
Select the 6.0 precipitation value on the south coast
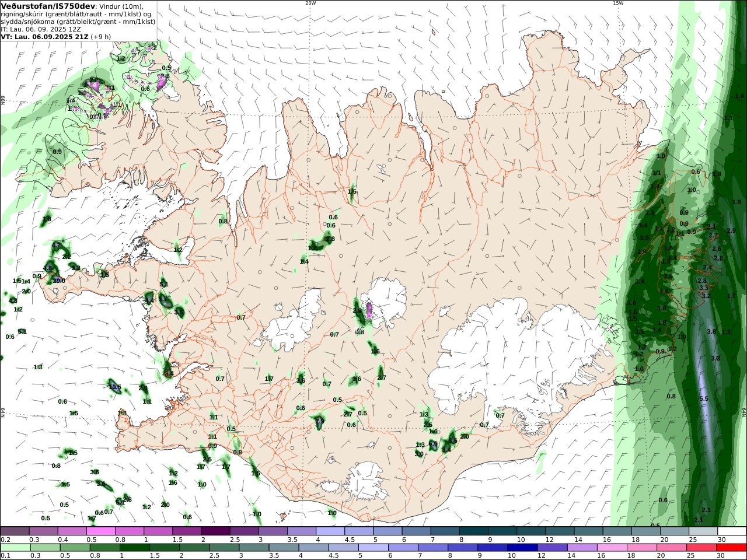click(x=433, y=444)
